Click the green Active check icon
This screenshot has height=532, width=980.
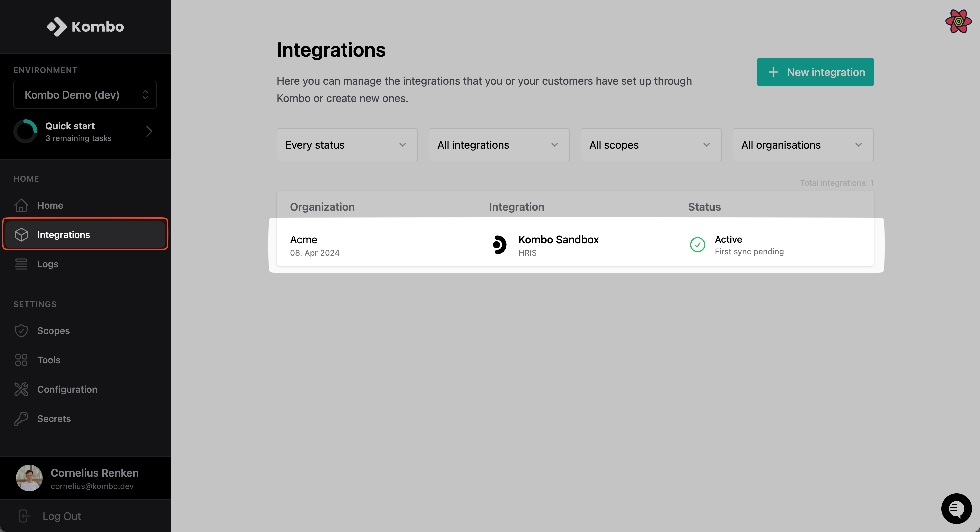[697, 245]
